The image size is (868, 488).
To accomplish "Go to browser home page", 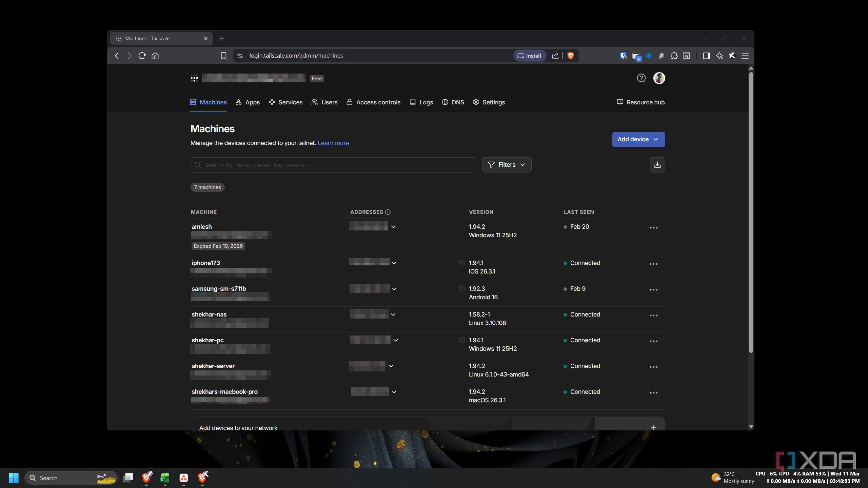I will click(x=155, y=56).
